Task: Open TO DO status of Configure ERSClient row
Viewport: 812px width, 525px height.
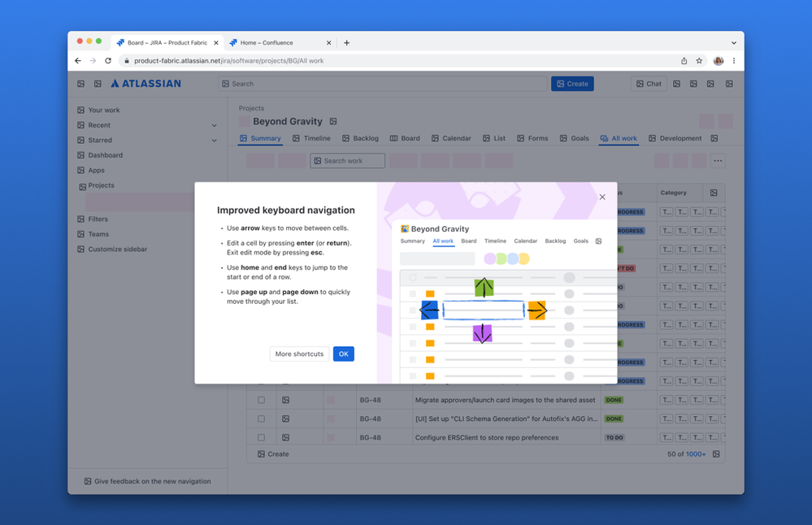Action: click(x=614, y=437)
